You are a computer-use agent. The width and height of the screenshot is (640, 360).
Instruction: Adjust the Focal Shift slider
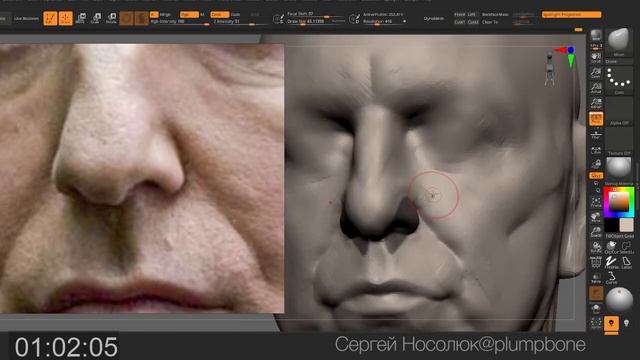coord(316,14)
